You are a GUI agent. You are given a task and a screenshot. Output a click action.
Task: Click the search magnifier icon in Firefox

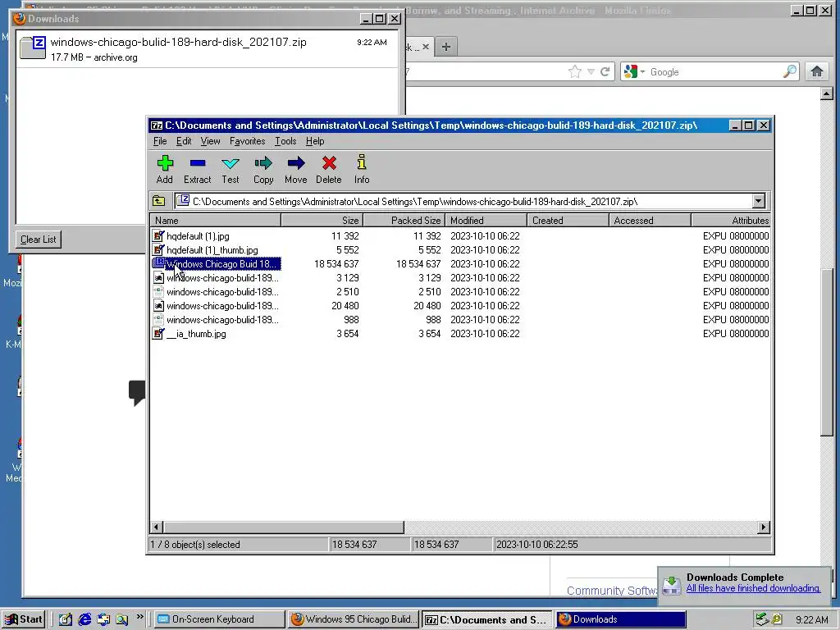790,72
